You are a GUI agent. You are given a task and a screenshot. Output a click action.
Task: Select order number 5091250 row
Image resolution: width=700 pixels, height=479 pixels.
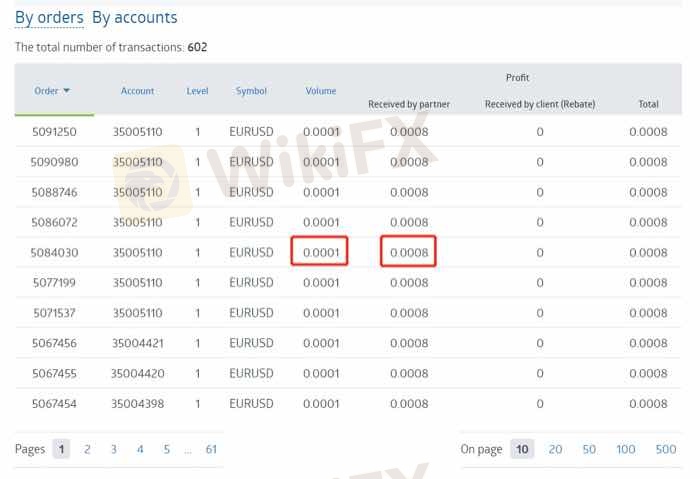pyautogui.click(x=54, y=132)
